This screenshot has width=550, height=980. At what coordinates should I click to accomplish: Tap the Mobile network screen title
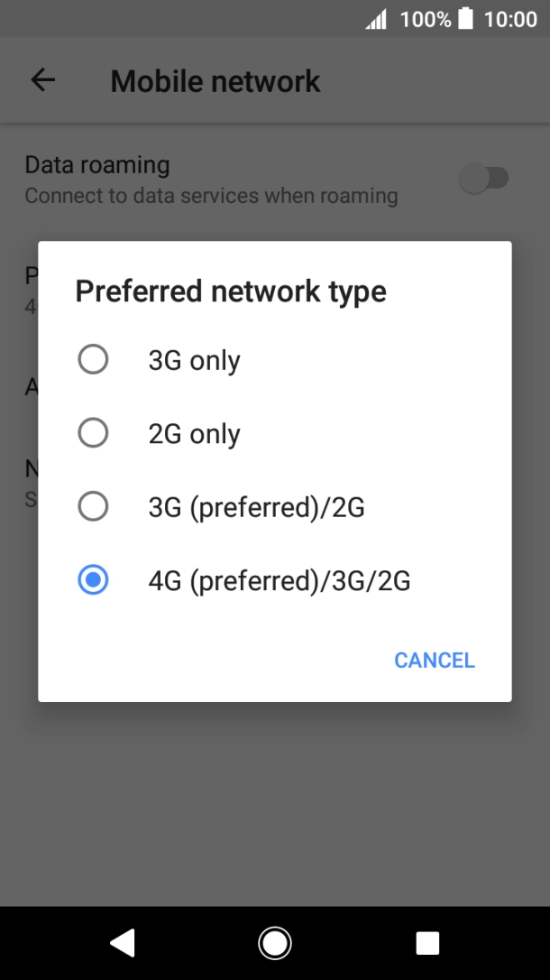pyautogui.click(x=215, y=80)
